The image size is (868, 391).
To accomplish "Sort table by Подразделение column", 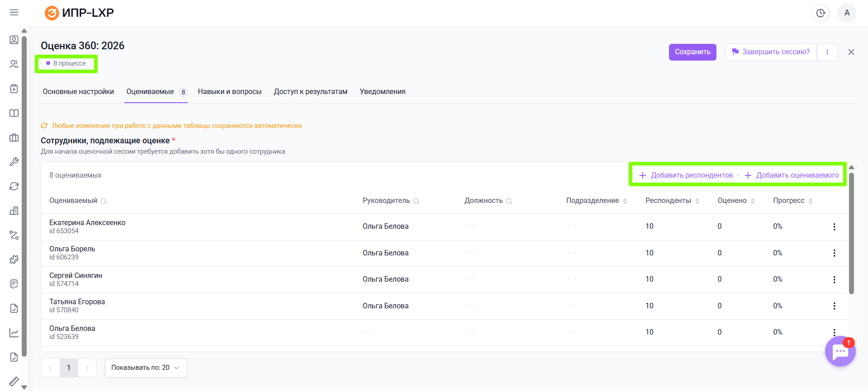I will tap(625, 201).
